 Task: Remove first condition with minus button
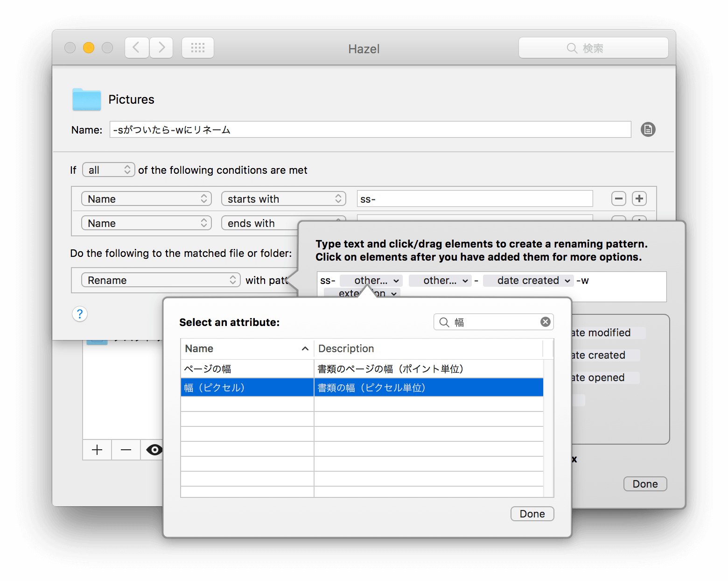[x=619, y=198]
